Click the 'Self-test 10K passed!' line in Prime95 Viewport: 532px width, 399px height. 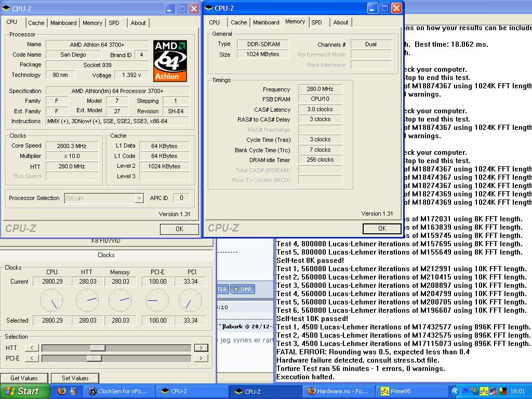point(312,318)
